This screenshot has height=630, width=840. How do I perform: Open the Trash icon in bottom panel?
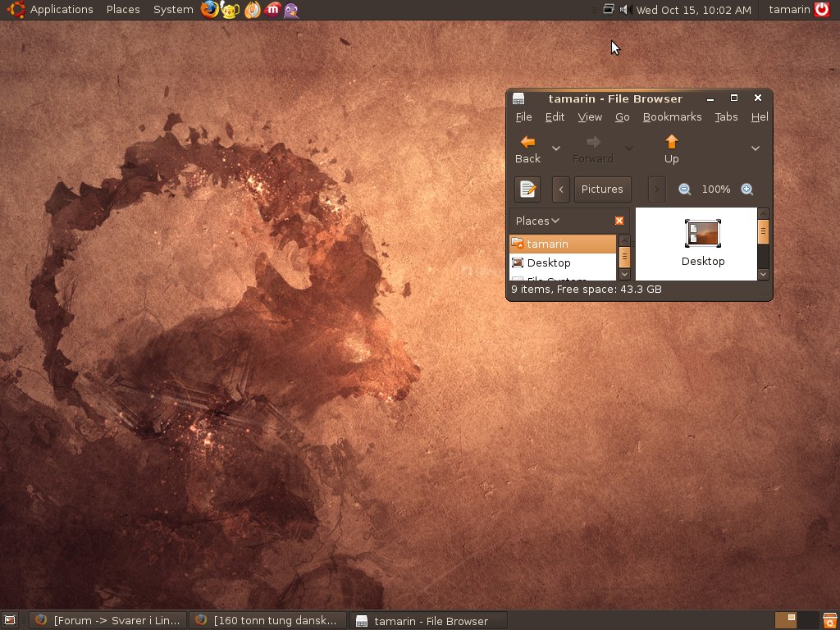tap(830, 620)
